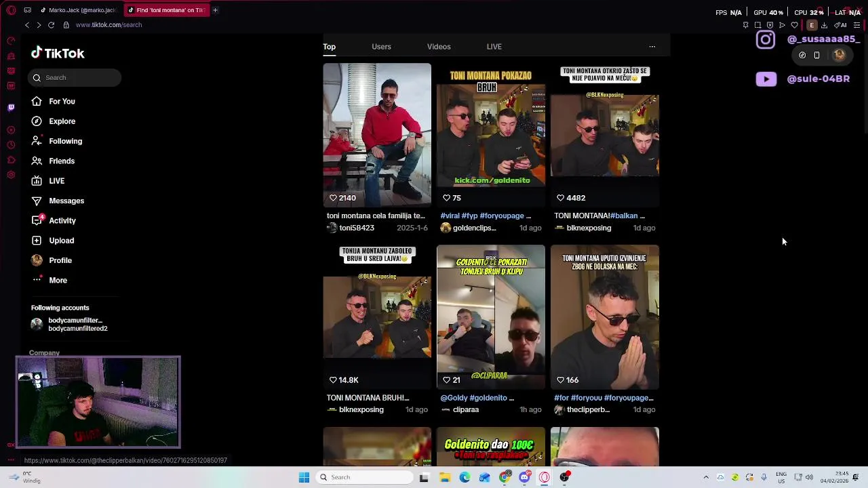
Task: Open the Upload page
Action: coord(52,241)
